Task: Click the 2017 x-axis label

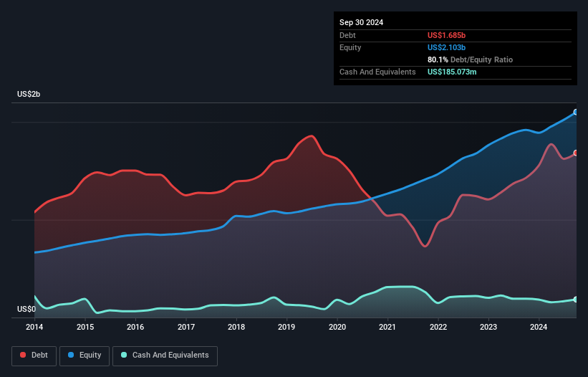Action: coord(186,327)
